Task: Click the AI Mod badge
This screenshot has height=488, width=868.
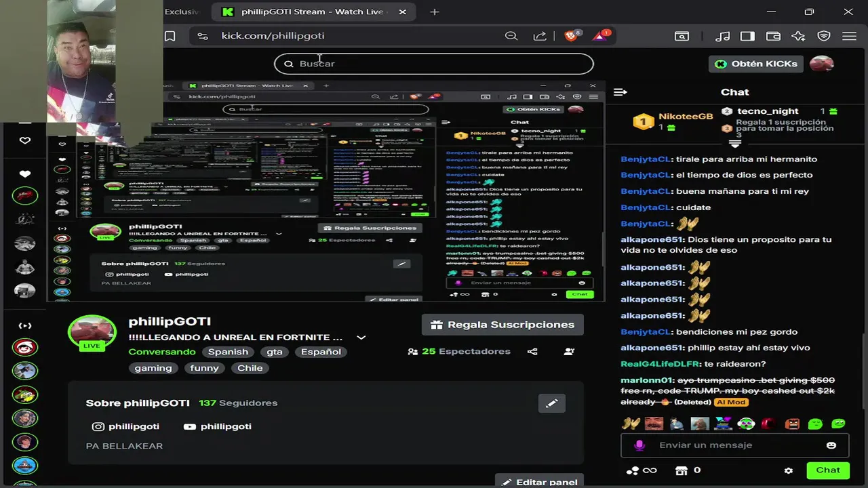Action: [x=731, y=402]
